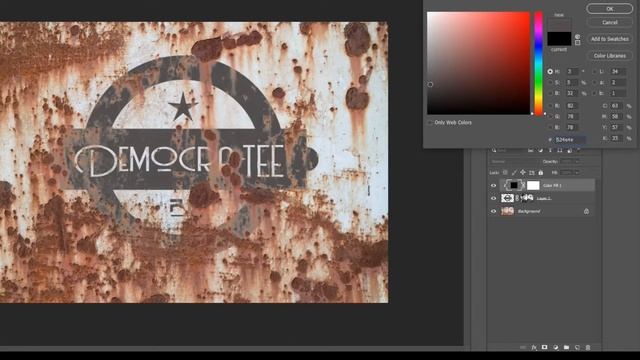
Task: Select the Color Fill 1 white layer mask
Action: click(x=533, y=185)
